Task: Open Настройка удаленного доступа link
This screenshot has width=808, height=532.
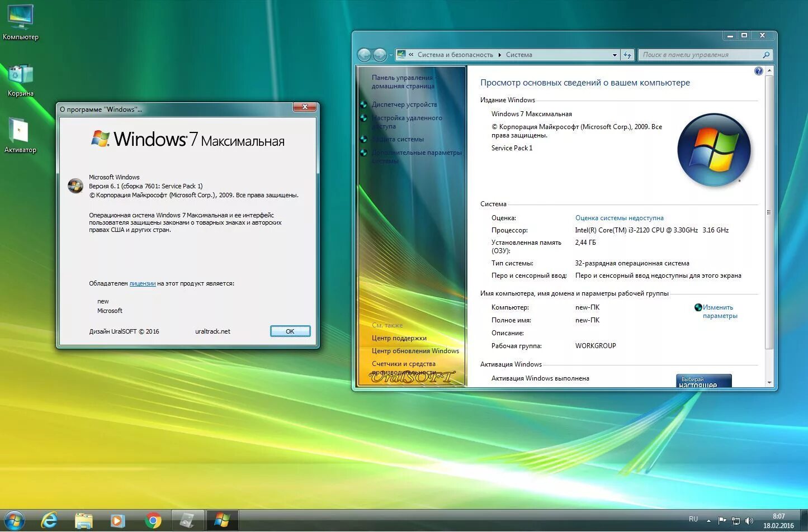Action: pos(407,122)
